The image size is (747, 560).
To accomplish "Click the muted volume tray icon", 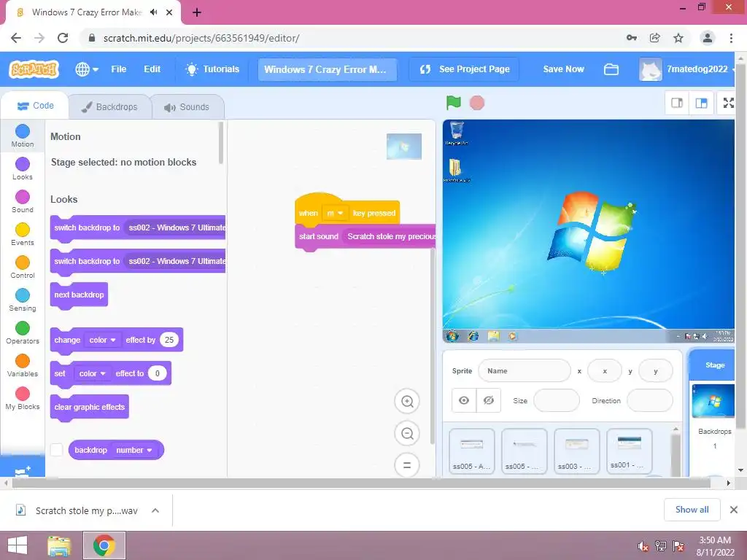I will point(643,546).
